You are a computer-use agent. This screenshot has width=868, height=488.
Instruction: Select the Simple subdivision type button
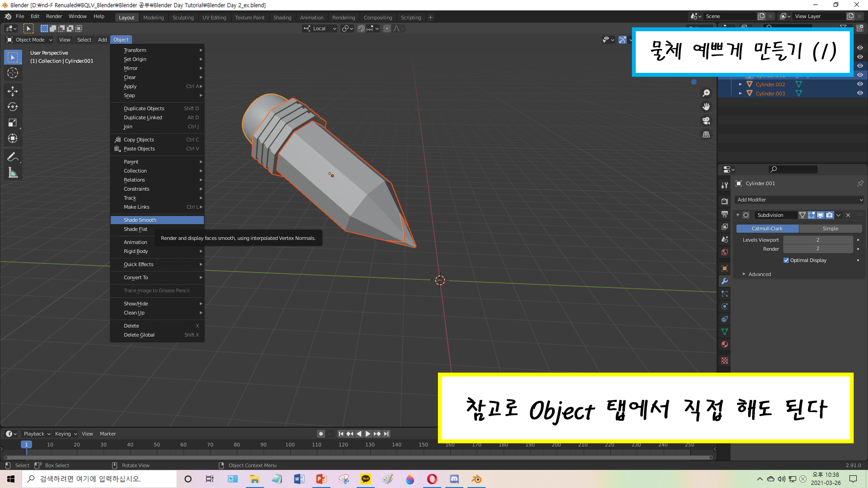(x=830, y=229)
